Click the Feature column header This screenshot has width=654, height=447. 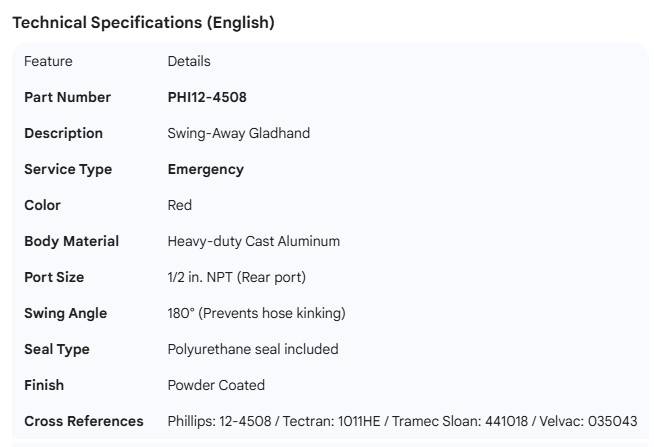click(x=48, y=61)
